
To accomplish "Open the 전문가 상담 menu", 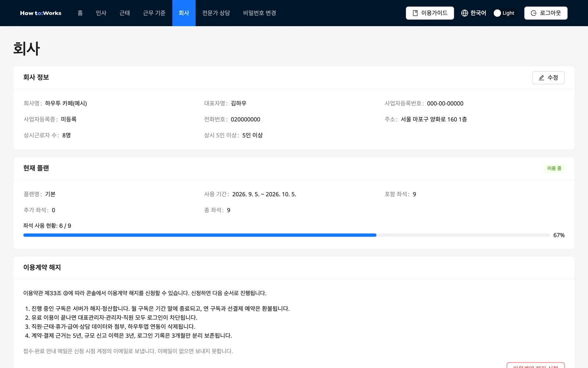I will coord(216,13).
